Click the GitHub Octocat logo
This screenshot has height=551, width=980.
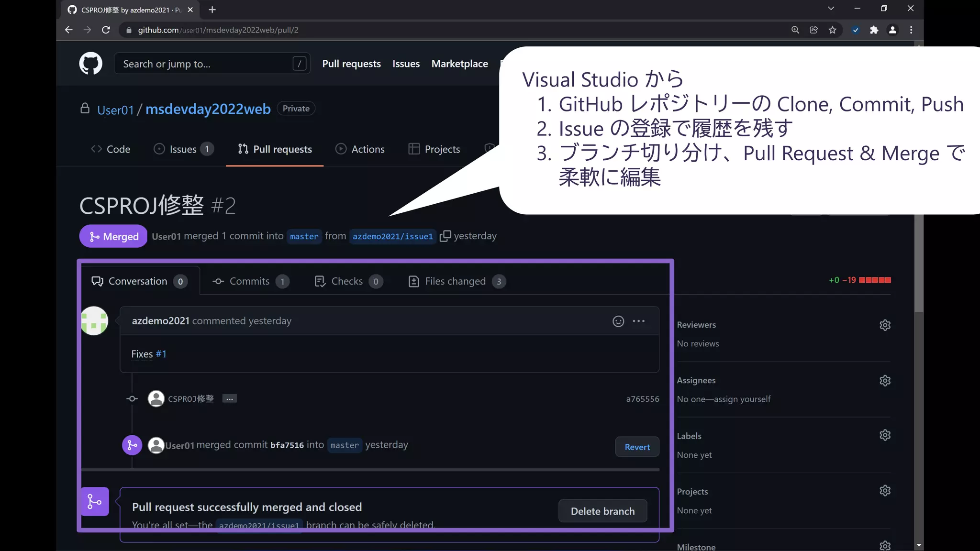coord(90,63)
